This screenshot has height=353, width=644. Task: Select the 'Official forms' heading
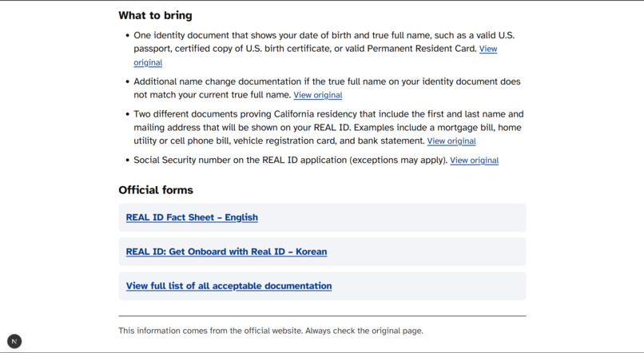point(156,190)
